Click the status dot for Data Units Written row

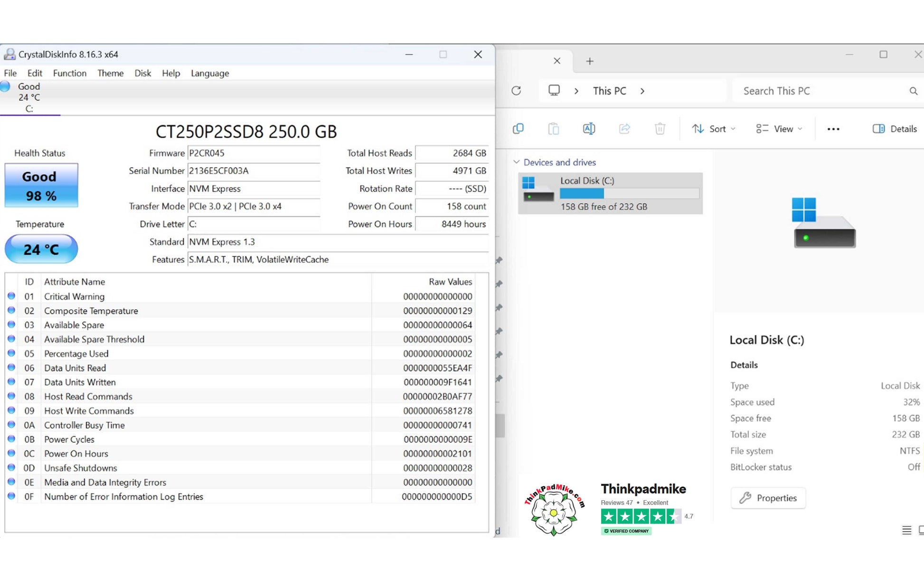[11, 381]
